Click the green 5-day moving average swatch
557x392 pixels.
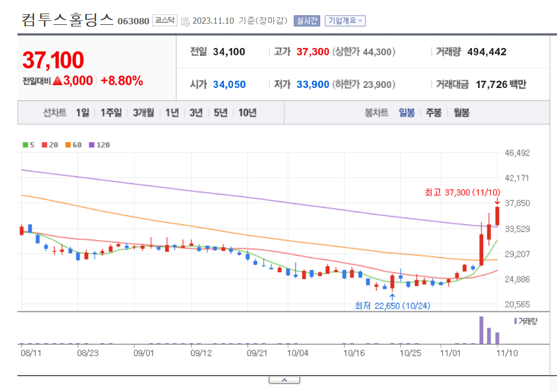tap(25, 144)
